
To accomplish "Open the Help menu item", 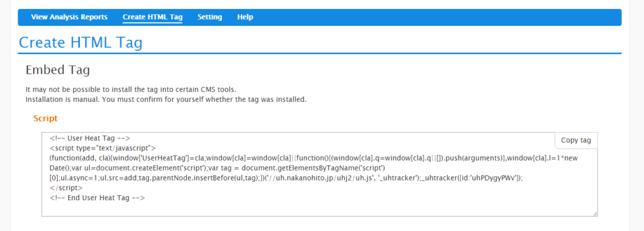I will point(245,17).
